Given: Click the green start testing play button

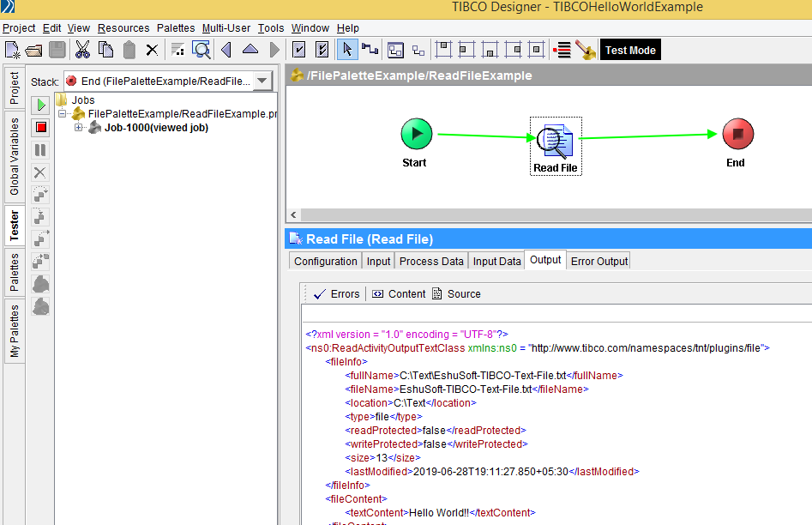Looking at the screenshot, I should pyautogui.click(x=40, y=106).
